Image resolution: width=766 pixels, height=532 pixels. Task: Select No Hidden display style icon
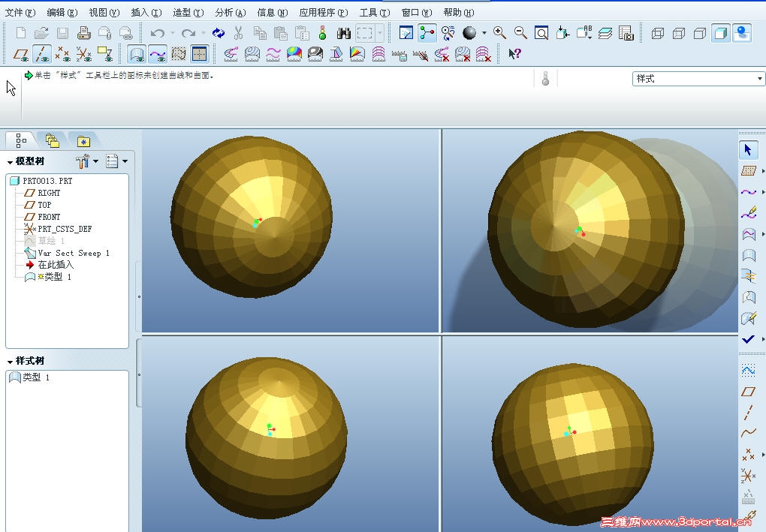tap(700, 33)
